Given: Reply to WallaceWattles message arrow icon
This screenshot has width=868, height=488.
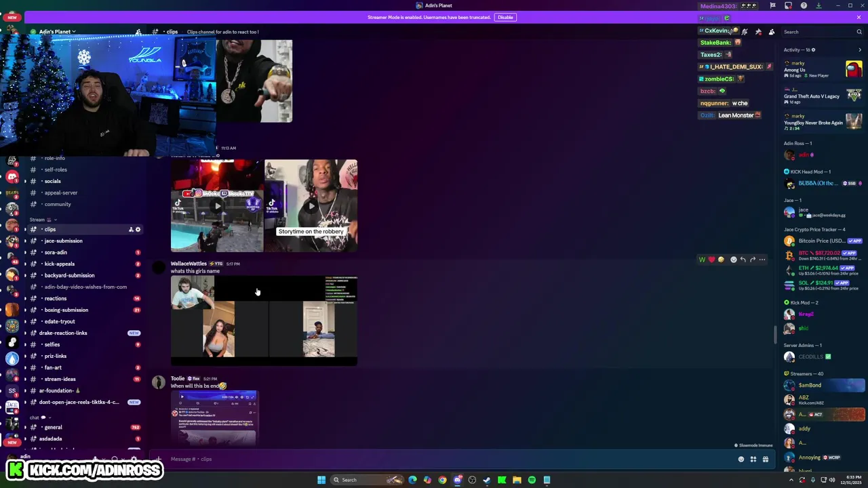Looking at the screenshot, I should point(743,260).
